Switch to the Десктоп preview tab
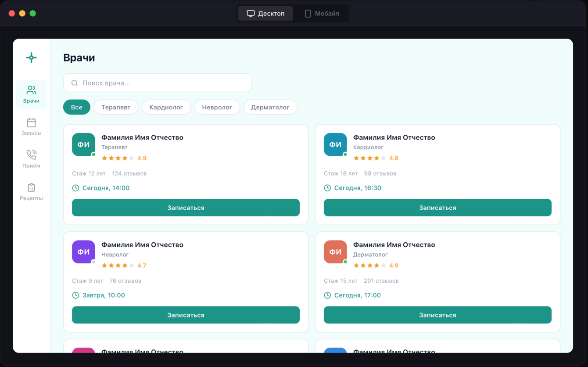Viewport: 588px width, 367px height. (265, 14)
